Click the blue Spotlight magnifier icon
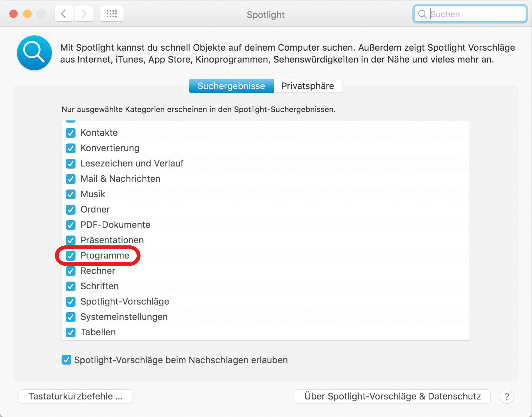532x417 pixels. (x=34, y=53)
